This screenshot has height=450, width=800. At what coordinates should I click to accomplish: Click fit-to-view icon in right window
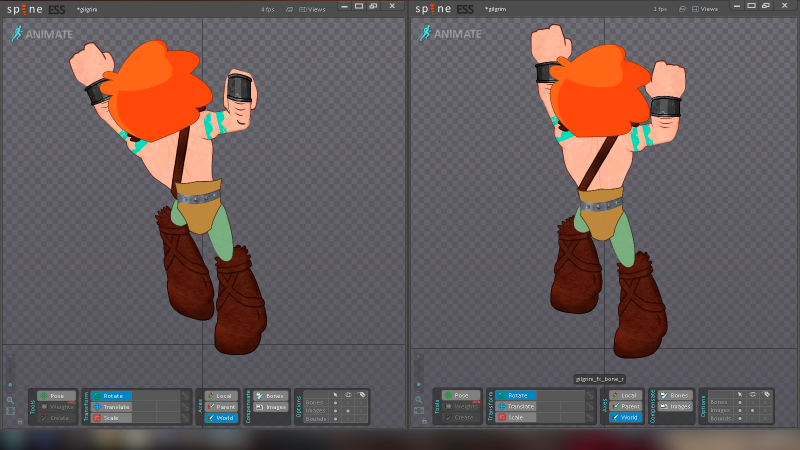pos(419,410)
